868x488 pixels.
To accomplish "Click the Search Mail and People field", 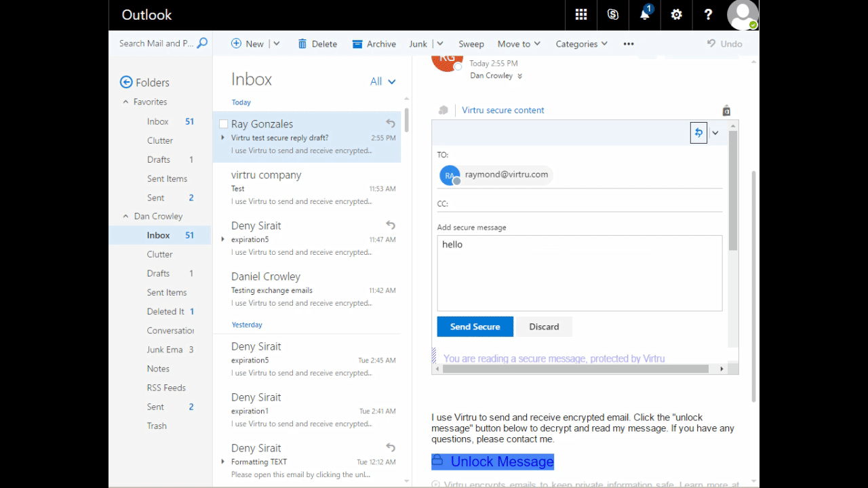I will tap(157, 43).
